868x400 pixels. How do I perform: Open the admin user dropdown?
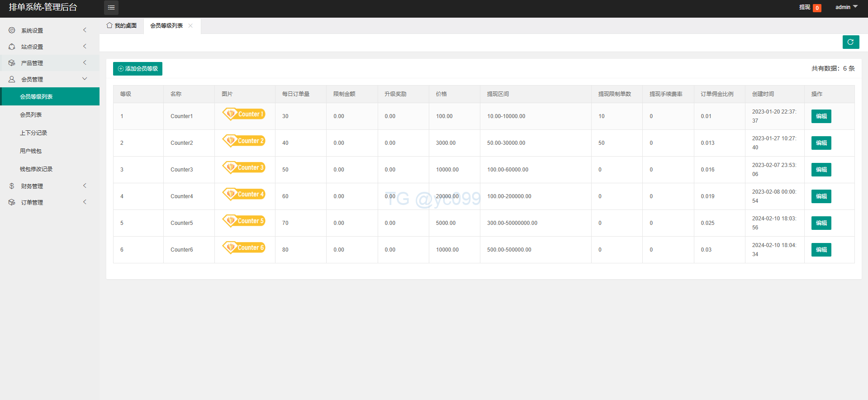[846, 7]
